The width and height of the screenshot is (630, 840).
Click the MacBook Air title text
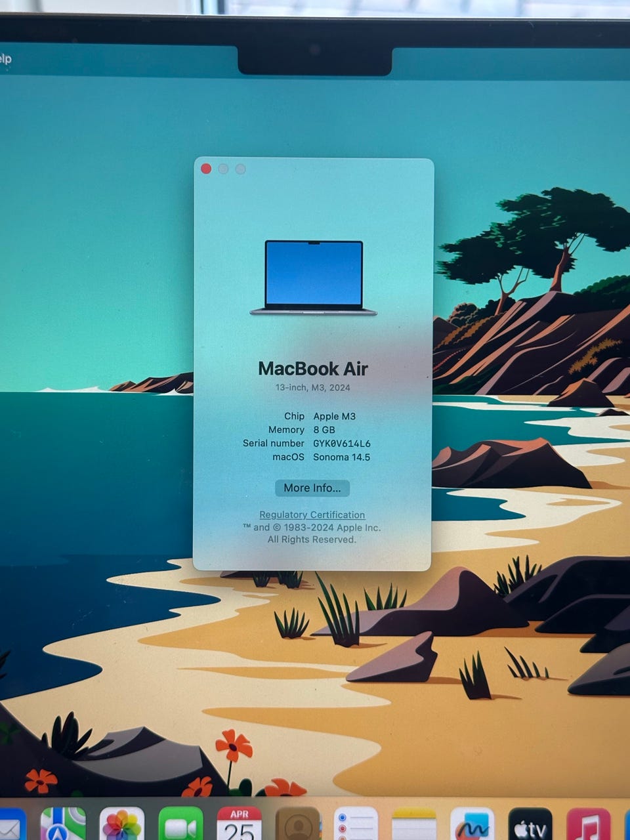point(313,368)
